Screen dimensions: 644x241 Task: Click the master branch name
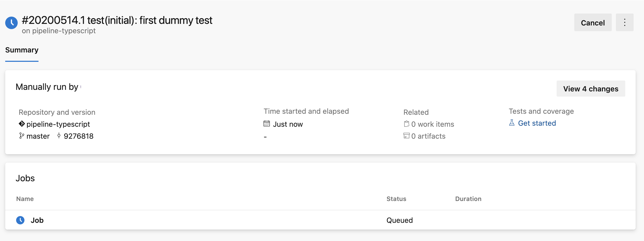coord(38,136)
